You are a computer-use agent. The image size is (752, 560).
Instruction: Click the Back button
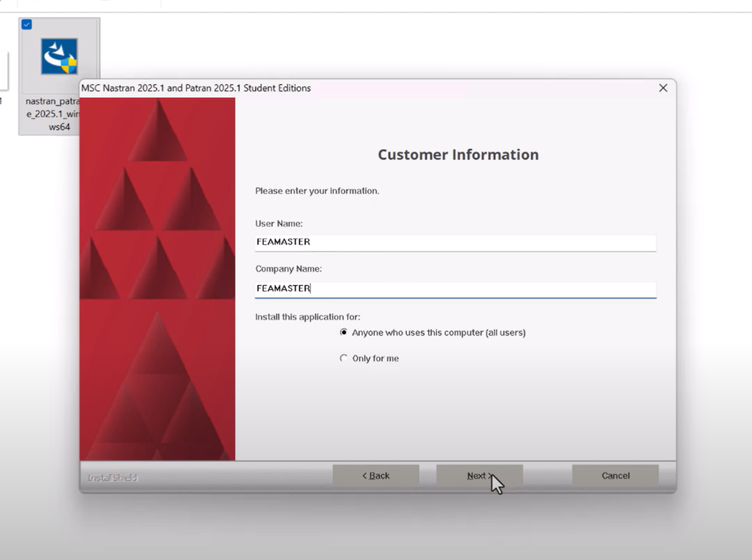(375, 475)
